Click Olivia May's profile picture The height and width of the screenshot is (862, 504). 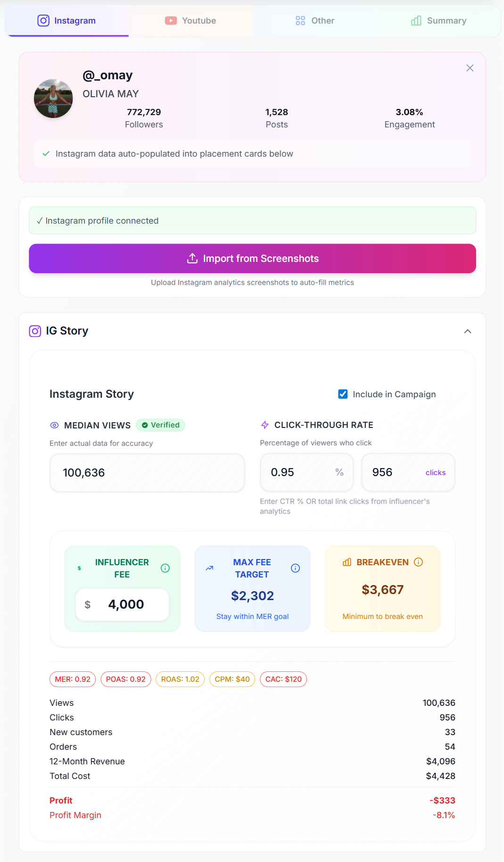[53, 99]
